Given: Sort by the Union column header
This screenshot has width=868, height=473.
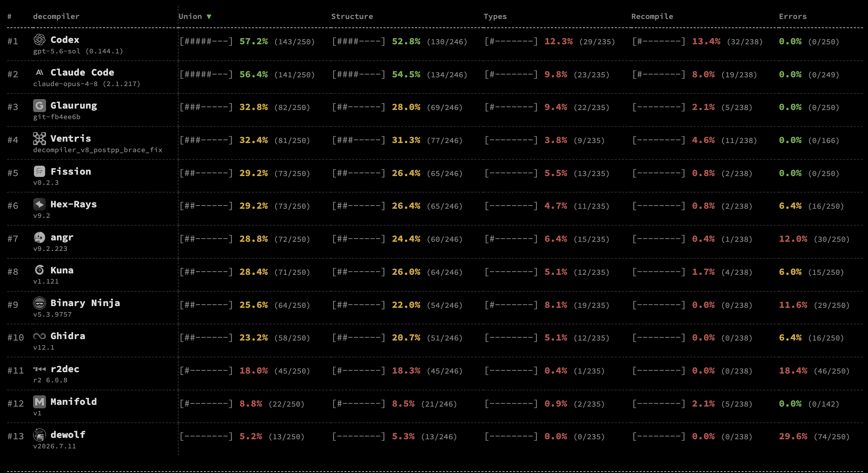Looking at the screenshot, I should (190, 17).
